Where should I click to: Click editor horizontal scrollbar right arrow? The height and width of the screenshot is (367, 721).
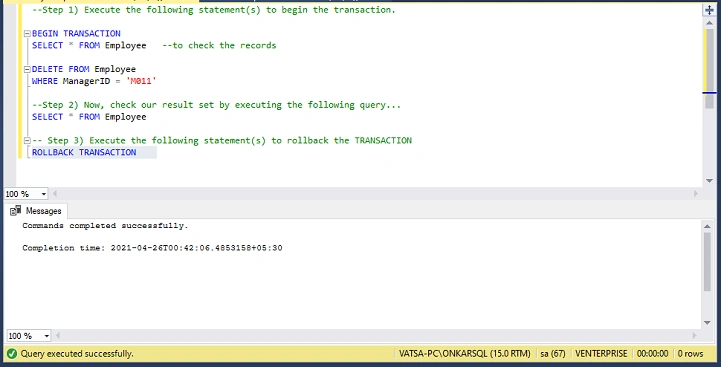pos(696,194)
